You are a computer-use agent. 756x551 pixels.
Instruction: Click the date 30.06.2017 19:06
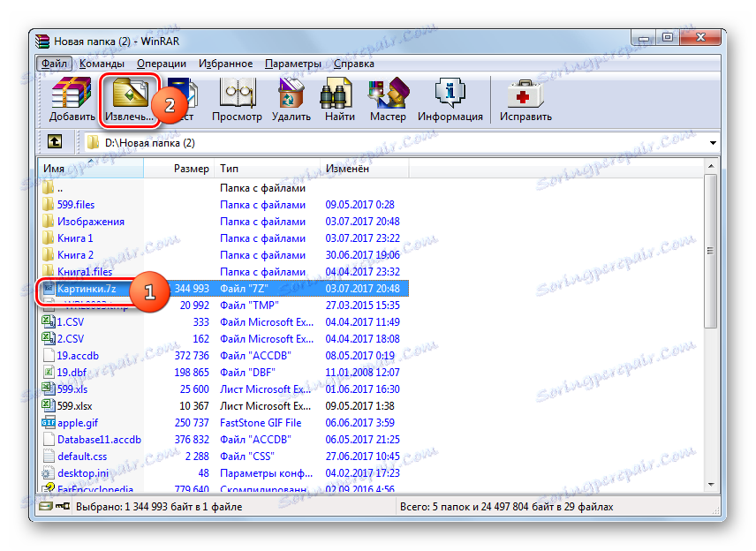(x=362, y=255)
